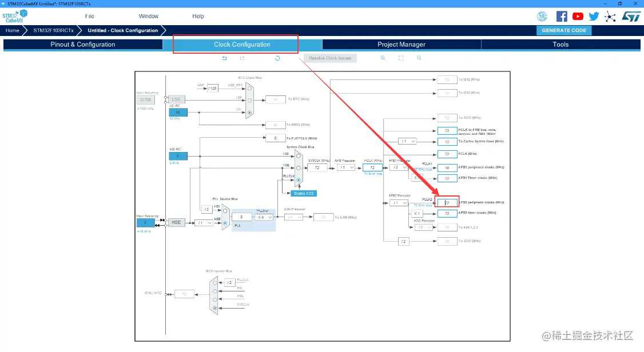Fit clock diagram to window icon

[401, 58]
